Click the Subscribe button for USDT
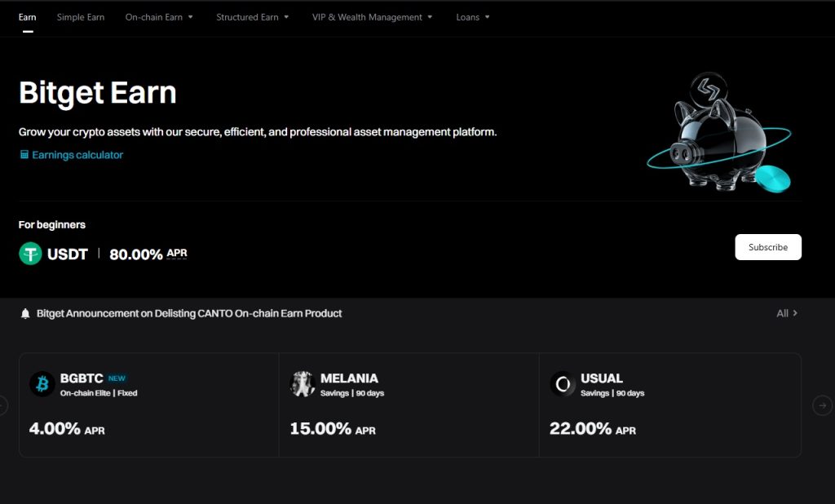This screenshot has height=504, width=835. pos(767,246)
